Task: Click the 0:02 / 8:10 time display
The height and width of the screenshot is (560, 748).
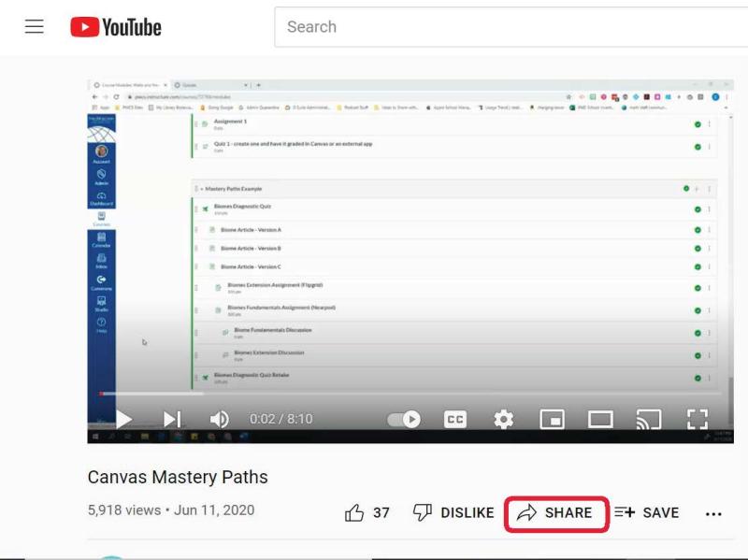Action: coord(281,419)
